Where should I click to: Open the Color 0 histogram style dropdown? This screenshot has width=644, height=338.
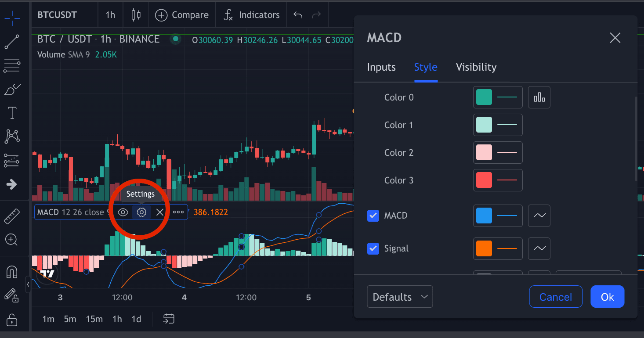click(x=539, y=97)
